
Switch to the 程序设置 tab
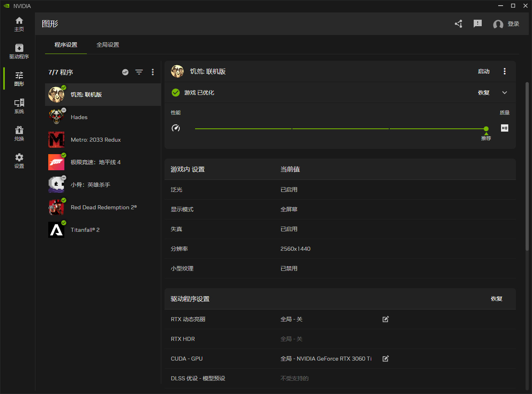point(66,45)
